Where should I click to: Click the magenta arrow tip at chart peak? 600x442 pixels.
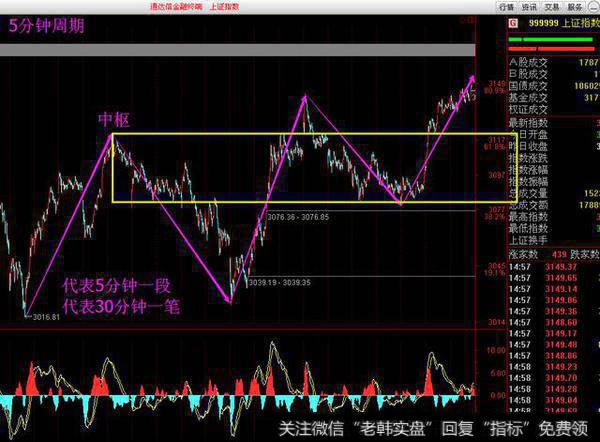point(469,80)
